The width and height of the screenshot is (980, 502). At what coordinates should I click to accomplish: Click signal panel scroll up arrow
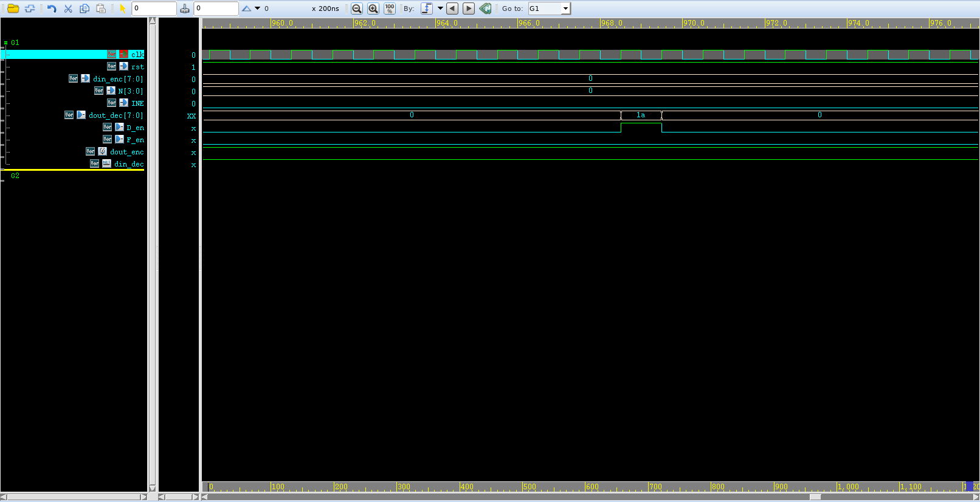[x=153, y=21]
